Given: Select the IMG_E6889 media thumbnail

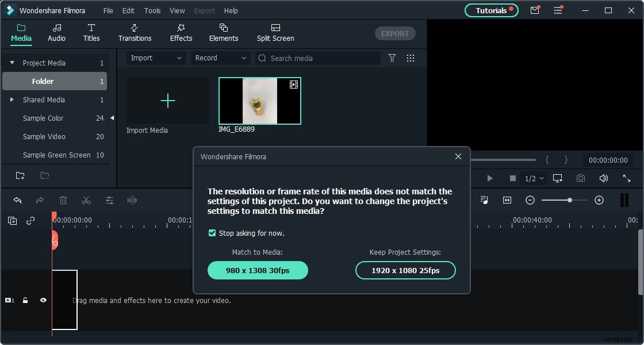Looking at the screenshot, I should pyautogui.click(x=259, y=101).
